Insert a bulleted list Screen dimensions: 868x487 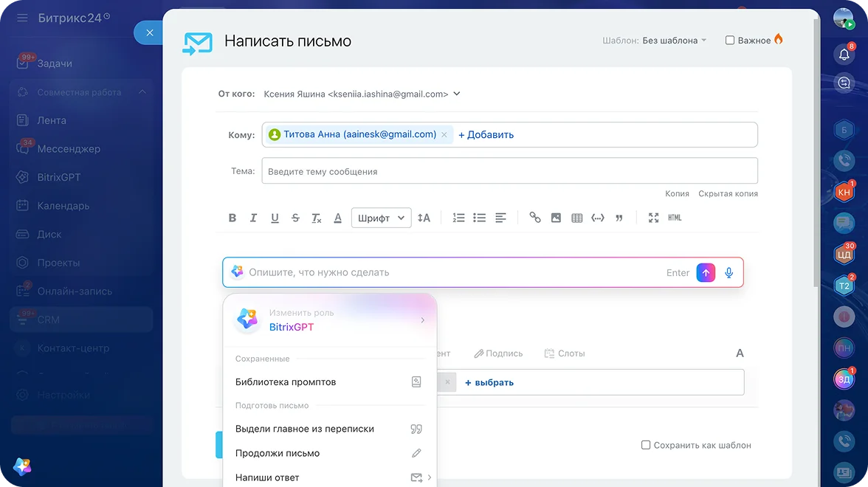tap(480, 218)
